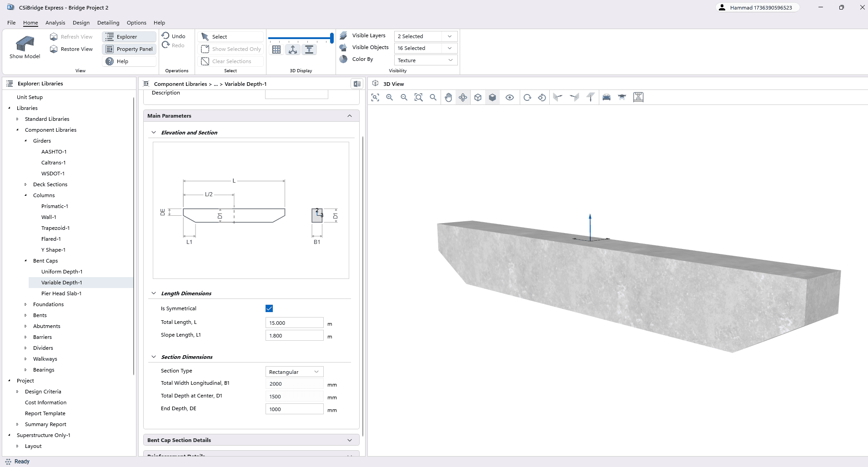Screen dimensions: 868x467
Task: Click the drone fly-over view icon
Action: [x=622, y=97]
